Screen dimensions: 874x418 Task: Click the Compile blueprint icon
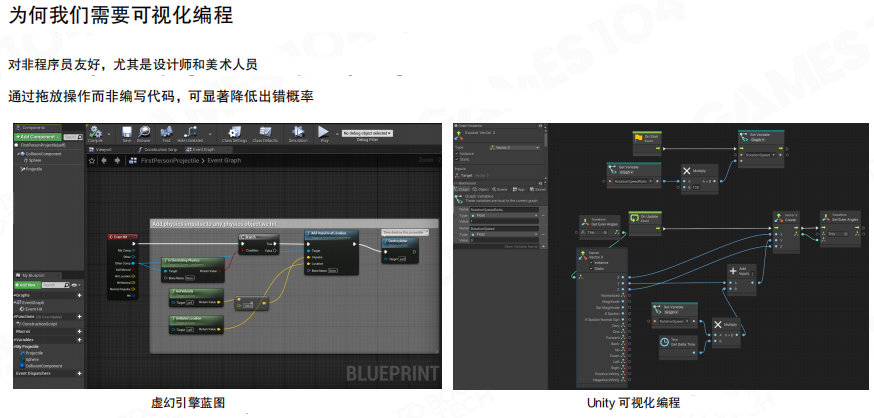(96, 133)
